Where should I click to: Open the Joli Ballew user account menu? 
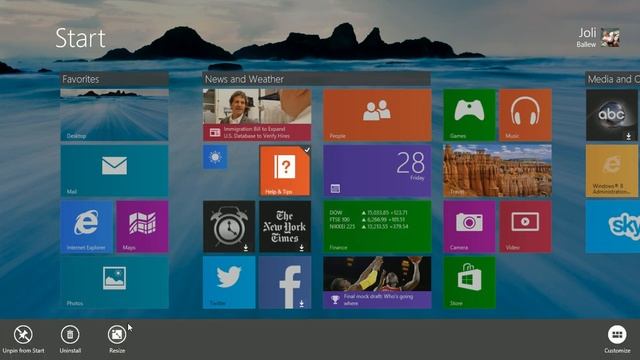(x=598, y=38)
